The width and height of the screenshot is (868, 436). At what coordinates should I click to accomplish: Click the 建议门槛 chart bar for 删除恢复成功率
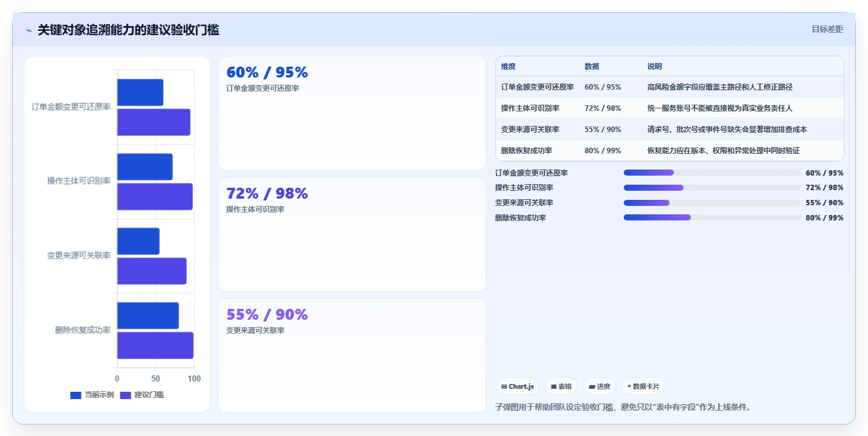point(155,345)
